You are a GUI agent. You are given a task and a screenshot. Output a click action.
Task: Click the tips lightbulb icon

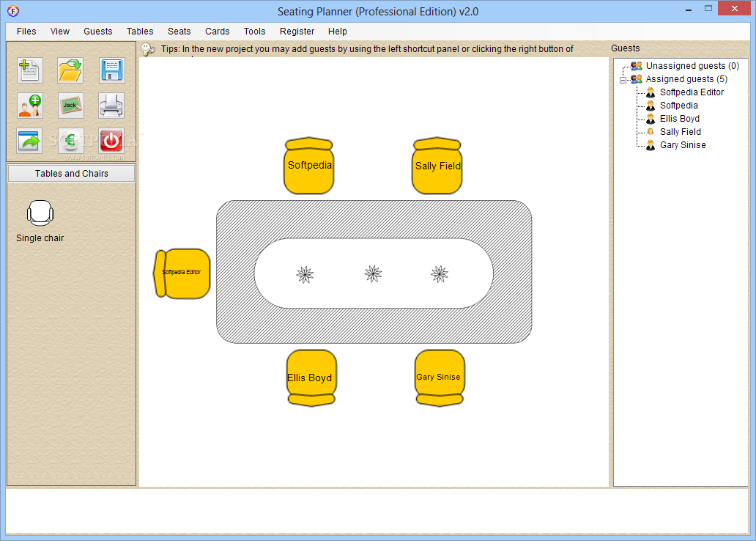point(148,49)
